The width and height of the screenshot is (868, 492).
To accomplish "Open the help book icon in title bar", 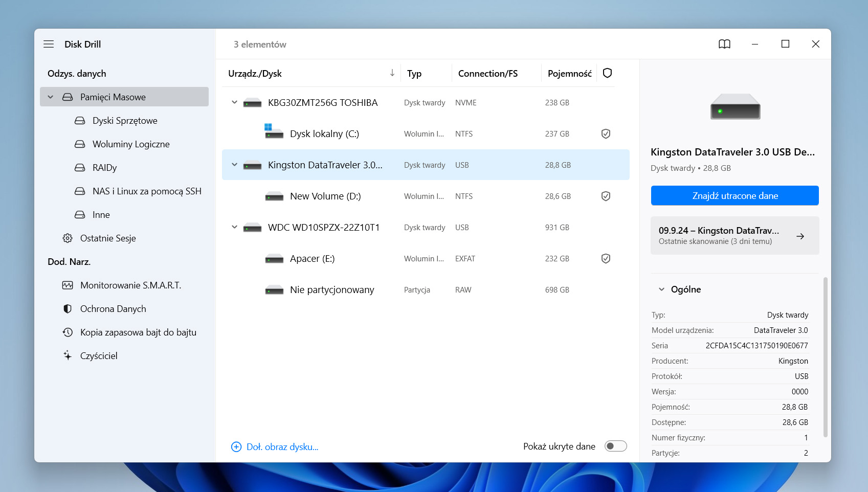I will point(724,44).
